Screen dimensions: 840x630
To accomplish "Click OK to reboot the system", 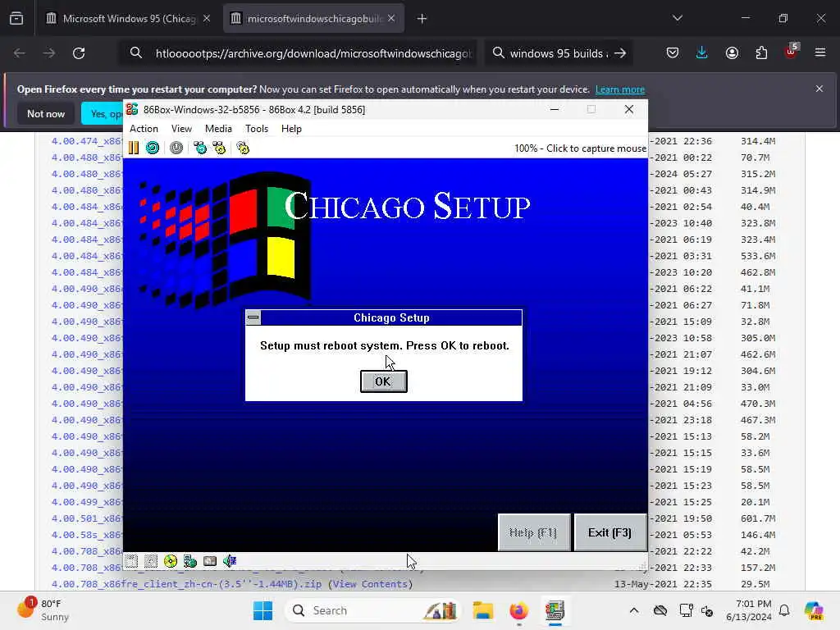I will pyautogui.click(x=384, y=381).
